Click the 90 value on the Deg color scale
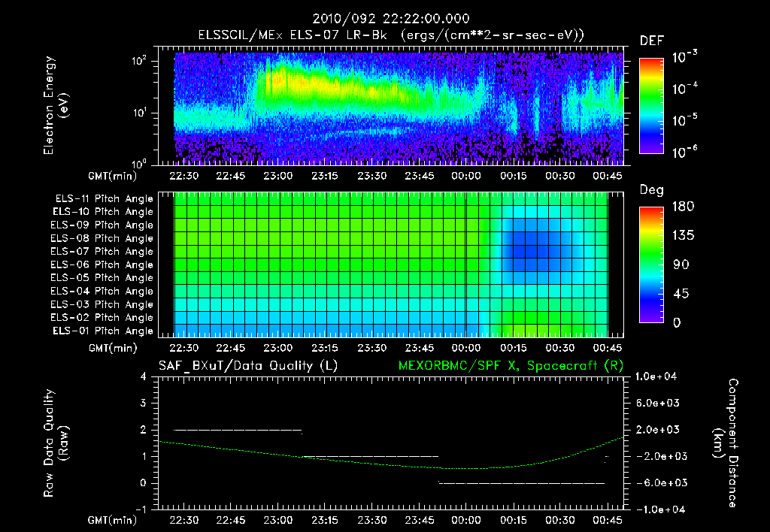Viewport: 770px width, 532px height. point(683,264)
